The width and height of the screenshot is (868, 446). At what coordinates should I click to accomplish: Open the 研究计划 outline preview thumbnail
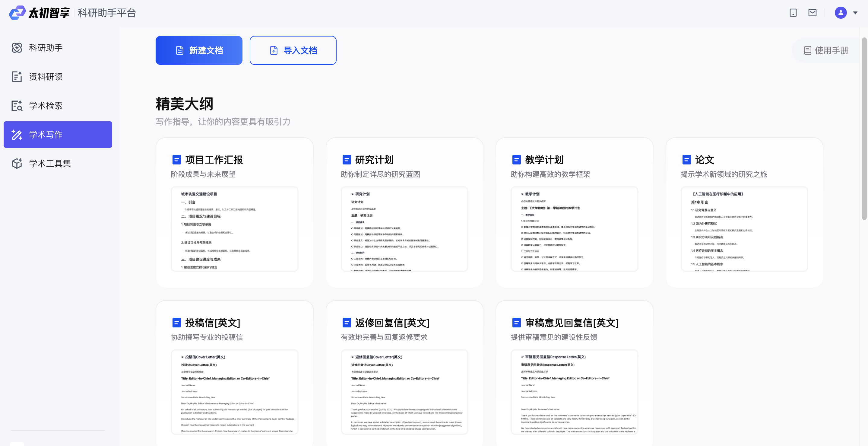[404, 229]
